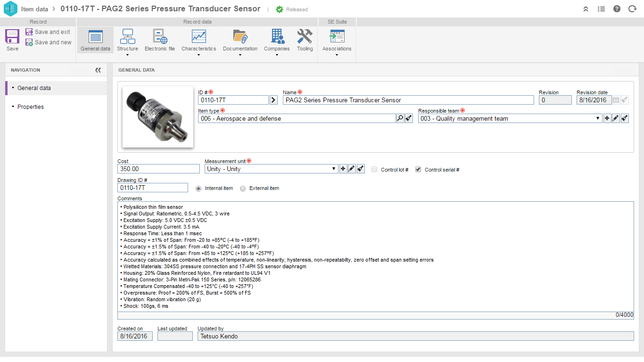Click the Revision date clear brush icon

coord(625,100)
